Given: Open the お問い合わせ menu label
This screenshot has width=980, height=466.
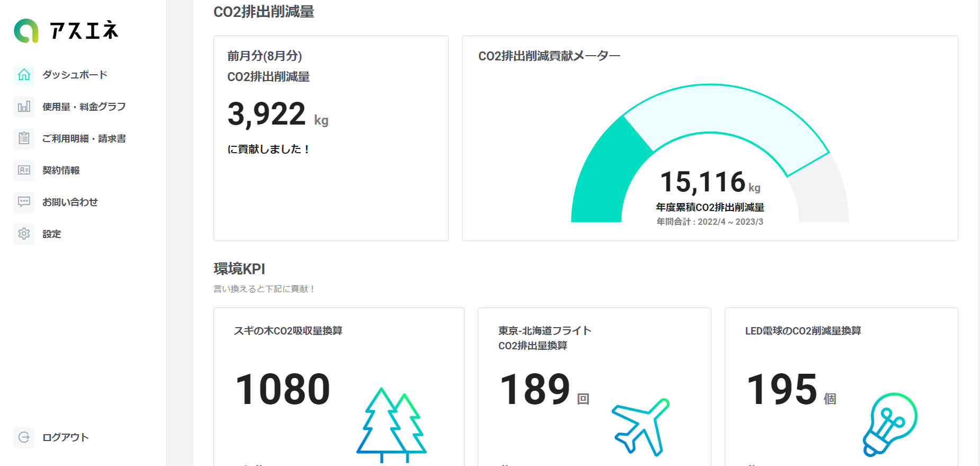Looking at the screenshot, I should pyautogui.click(x=70, y=202).
